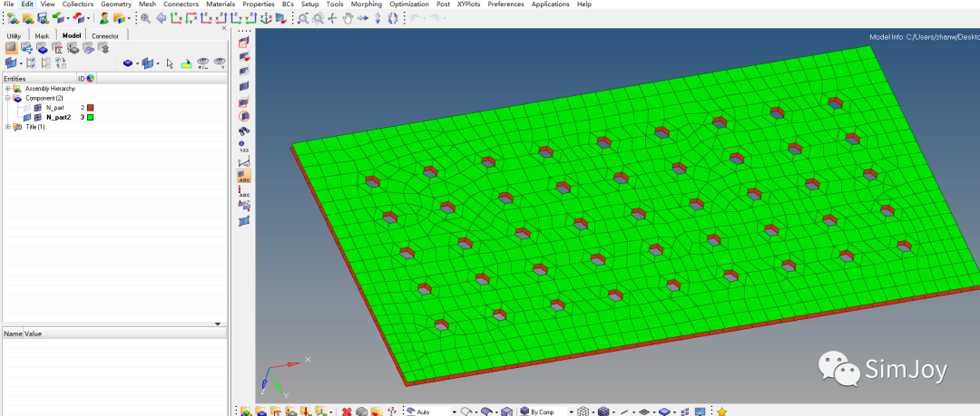Open the import icon dropdown arrow

coord(67,19)
